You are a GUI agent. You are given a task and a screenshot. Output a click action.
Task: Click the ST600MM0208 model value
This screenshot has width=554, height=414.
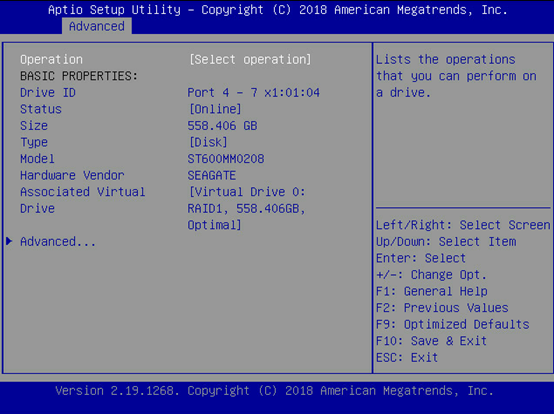[x=226, y=159]
